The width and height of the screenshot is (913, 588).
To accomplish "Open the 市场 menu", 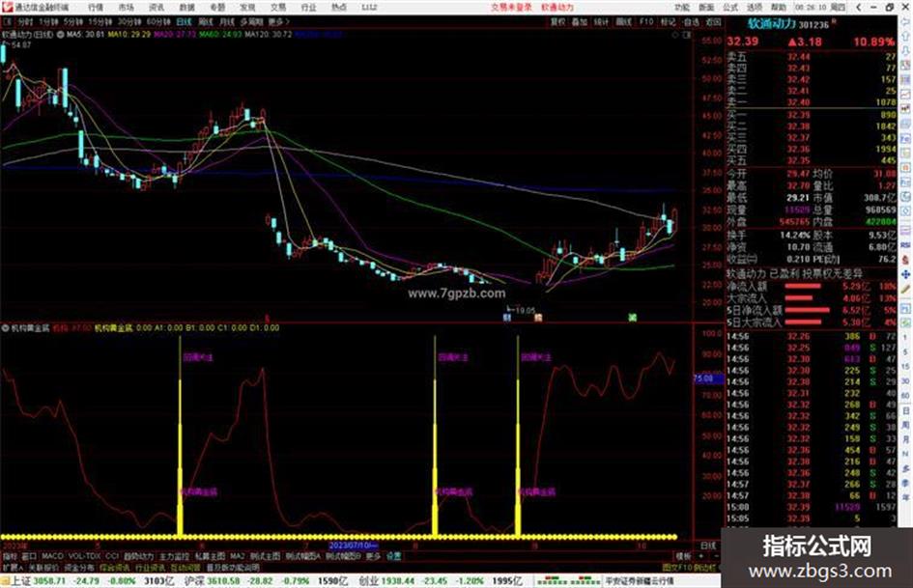I will click(126, 8).
